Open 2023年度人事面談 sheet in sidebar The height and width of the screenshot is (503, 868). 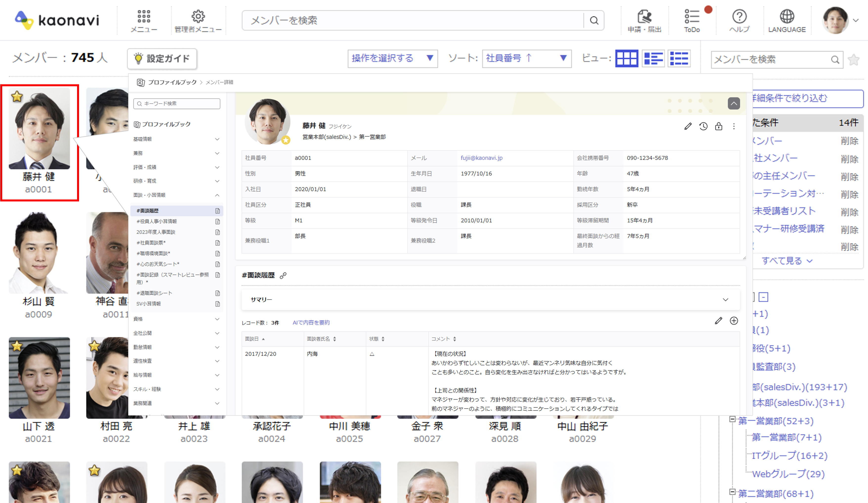coord(156,232)
